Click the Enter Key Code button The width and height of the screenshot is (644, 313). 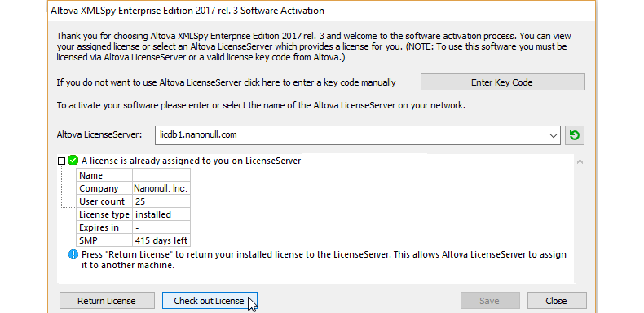click(502, 82)
